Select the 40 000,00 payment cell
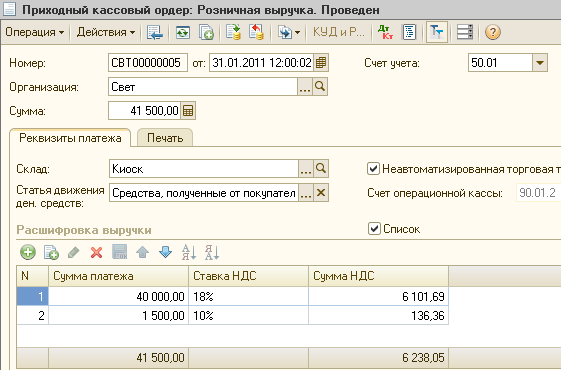Image resolution: width=561 pixels, height=370 pixels. 118,296
